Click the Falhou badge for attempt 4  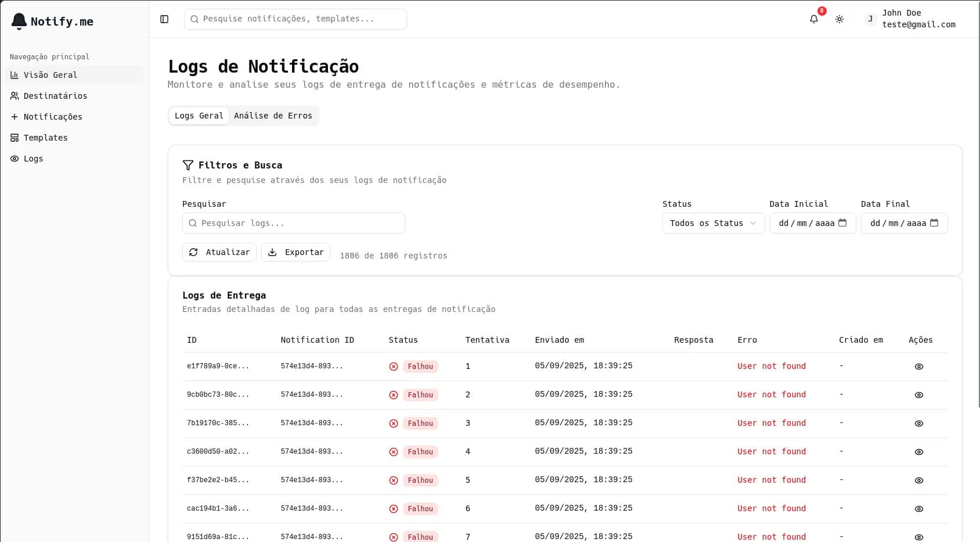(420, 452)
